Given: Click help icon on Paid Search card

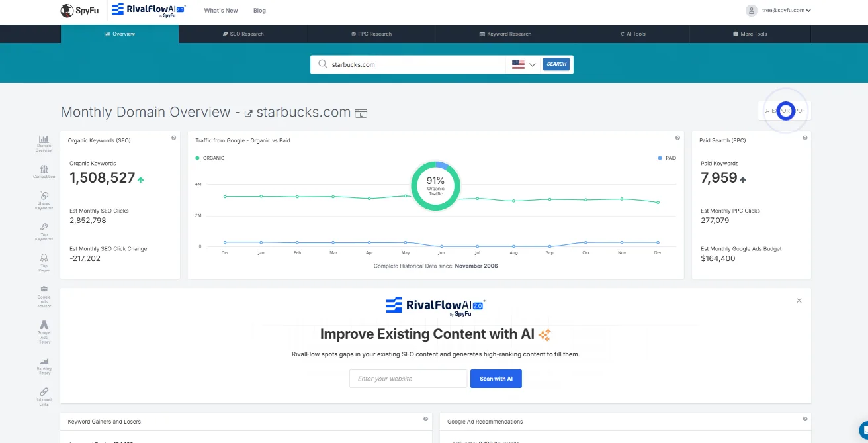Looking at the screenshot, I should 805,138.
